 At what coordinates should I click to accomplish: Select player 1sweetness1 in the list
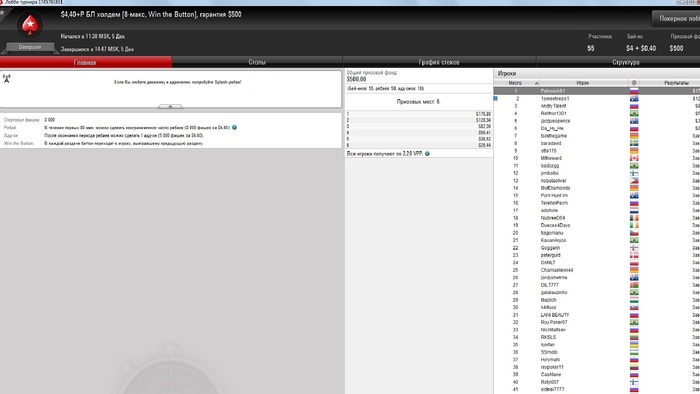click(597, 99)
